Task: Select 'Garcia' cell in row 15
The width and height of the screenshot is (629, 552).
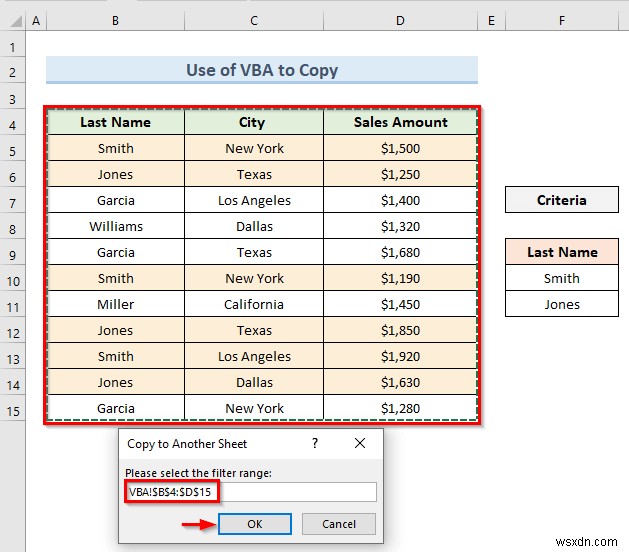Action: 116,408
